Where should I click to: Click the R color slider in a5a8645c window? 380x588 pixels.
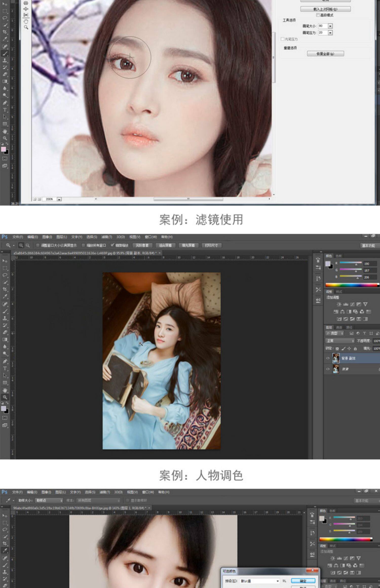coord(351,263)
